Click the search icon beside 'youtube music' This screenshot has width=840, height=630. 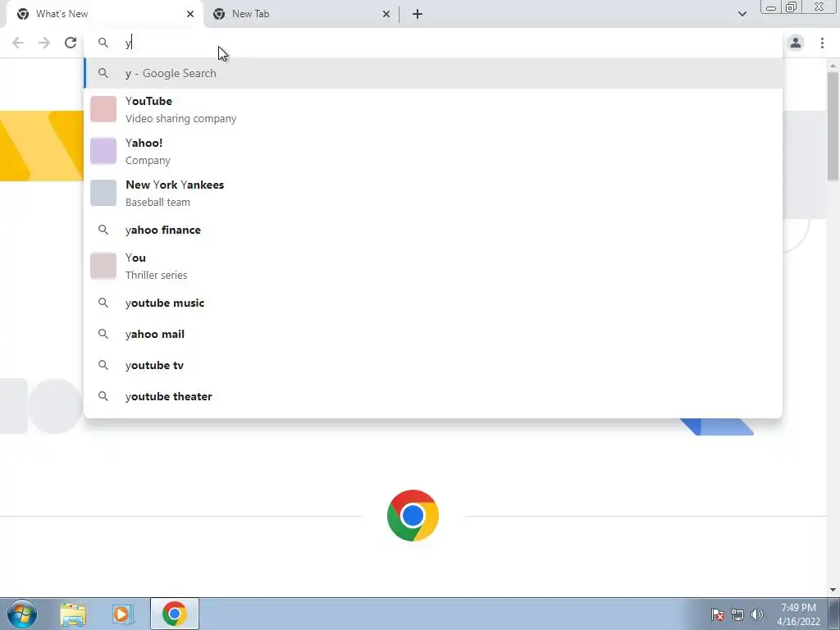point(103,304)
